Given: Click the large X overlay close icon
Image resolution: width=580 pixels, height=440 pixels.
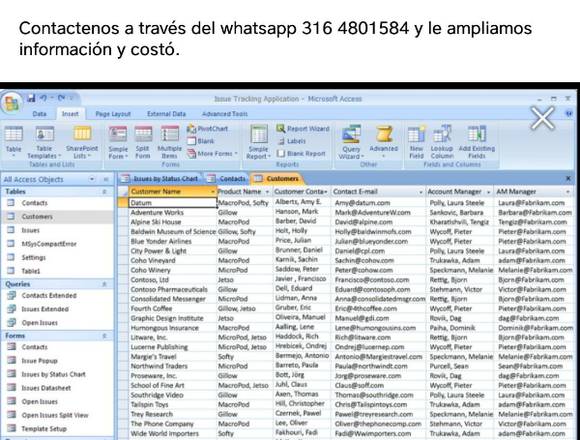Looking at the screenshot, I should point(543,118).
